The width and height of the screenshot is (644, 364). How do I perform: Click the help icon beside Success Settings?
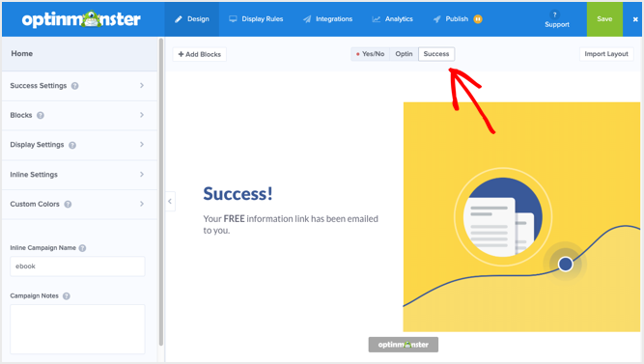(74, 86)
